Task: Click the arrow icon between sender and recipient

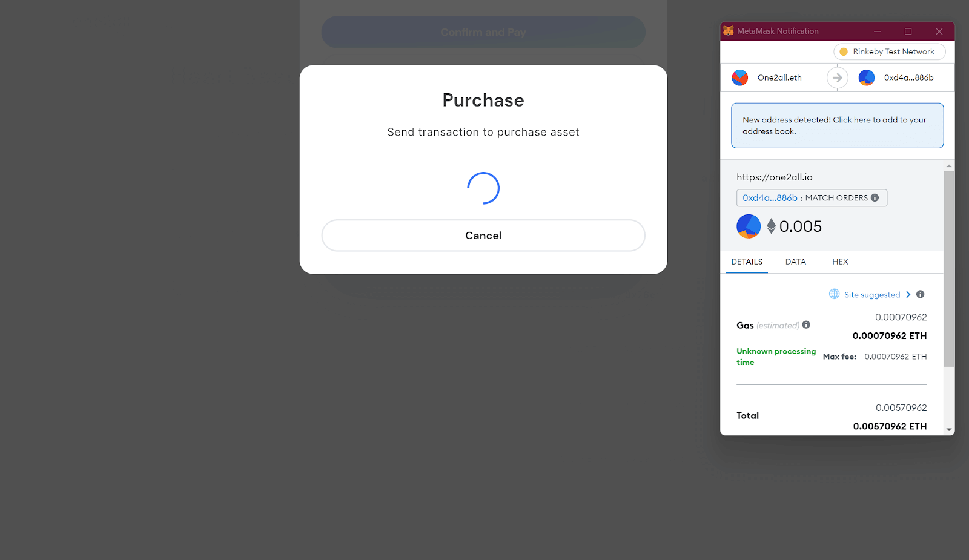Action: [837, 77]
